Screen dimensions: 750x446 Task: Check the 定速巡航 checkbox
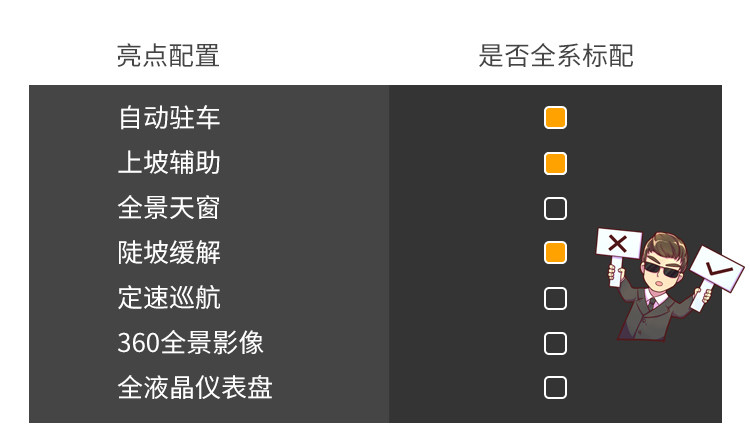[555, 298]
